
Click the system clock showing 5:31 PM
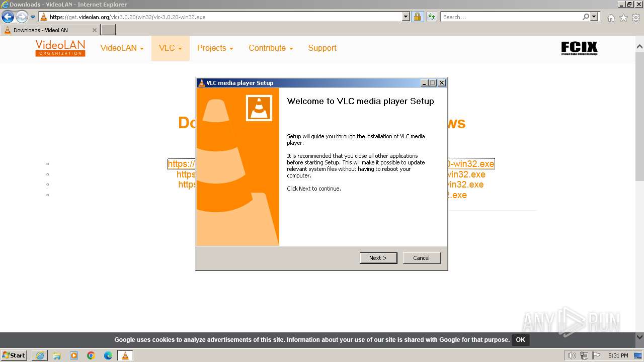(x=618, y=355)
